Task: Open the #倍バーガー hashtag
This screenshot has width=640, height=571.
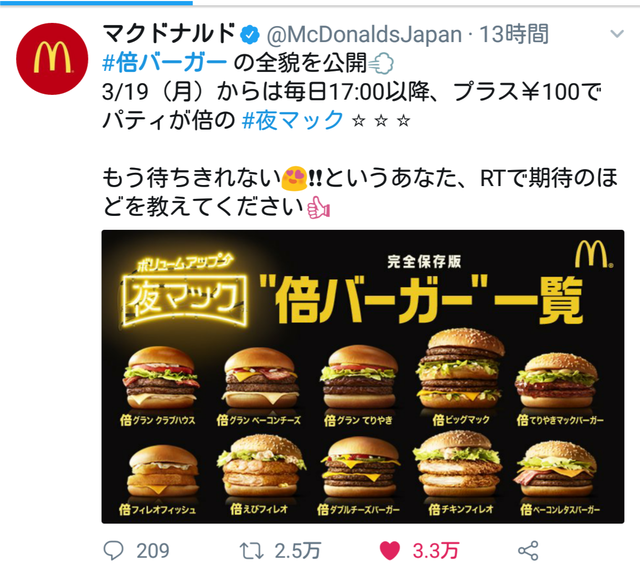Action: pos(164,63)
